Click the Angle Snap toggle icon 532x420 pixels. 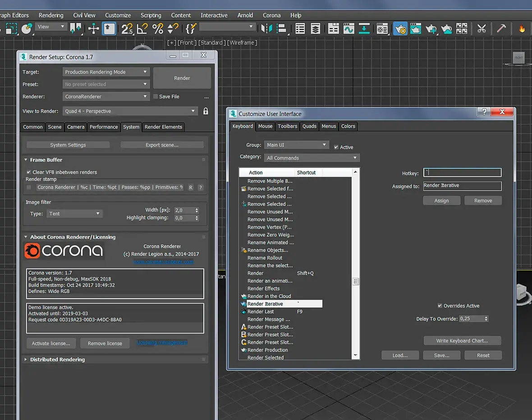pos(142,29)
